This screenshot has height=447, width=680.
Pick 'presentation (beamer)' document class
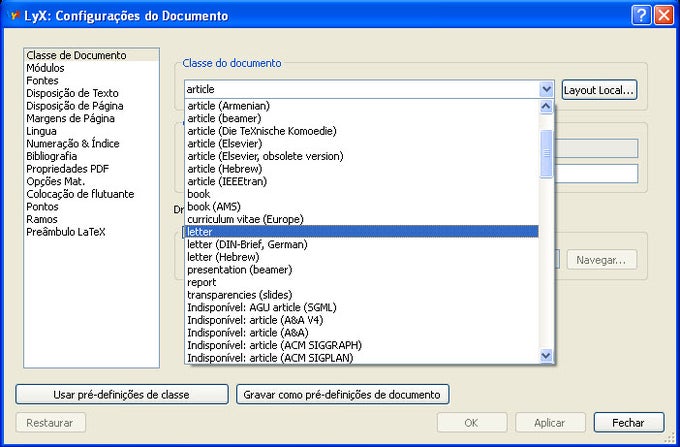(x=239, y=270)
